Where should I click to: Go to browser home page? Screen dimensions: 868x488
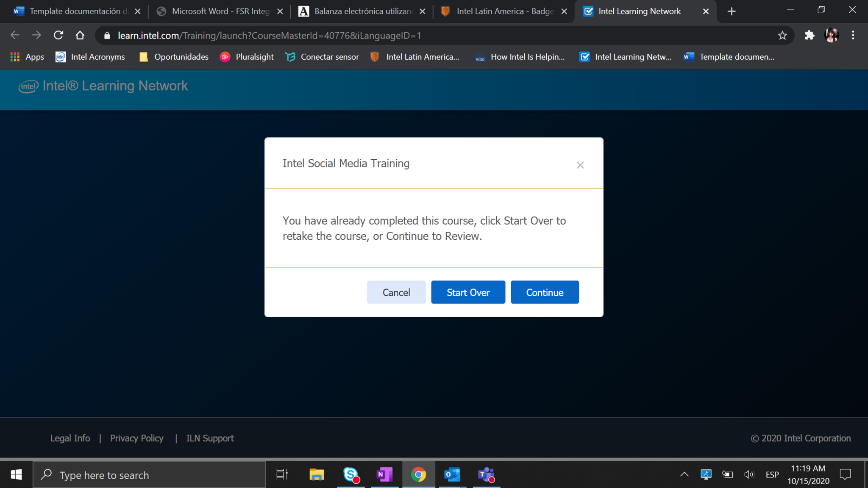tap(80, 36)
